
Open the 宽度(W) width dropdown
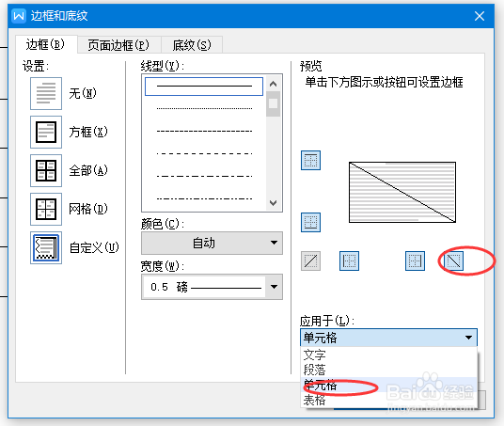pyautogui.click(x=212, y=287)
